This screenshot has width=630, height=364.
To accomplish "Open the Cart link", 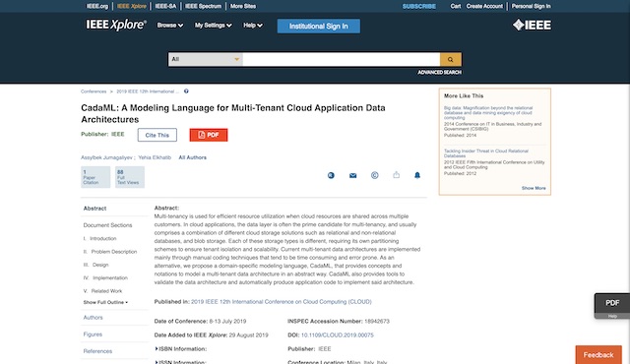I will click(x=455, y=6).
